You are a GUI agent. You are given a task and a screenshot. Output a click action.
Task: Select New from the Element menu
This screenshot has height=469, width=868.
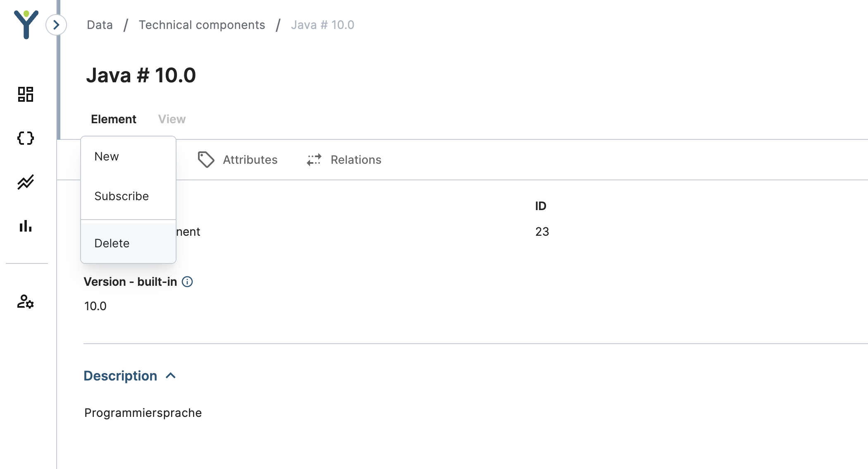click(107, 156)
